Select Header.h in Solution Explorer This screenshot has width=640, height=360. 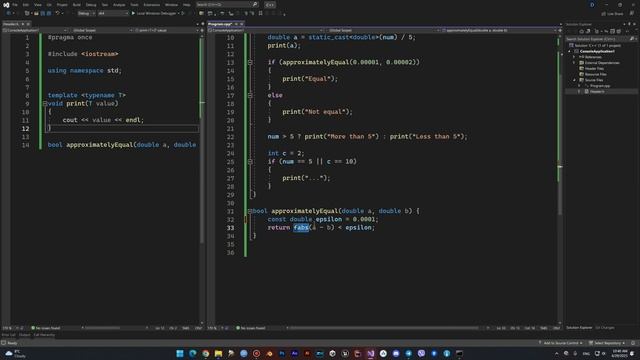pyautogui.click(x=597, y=91)
